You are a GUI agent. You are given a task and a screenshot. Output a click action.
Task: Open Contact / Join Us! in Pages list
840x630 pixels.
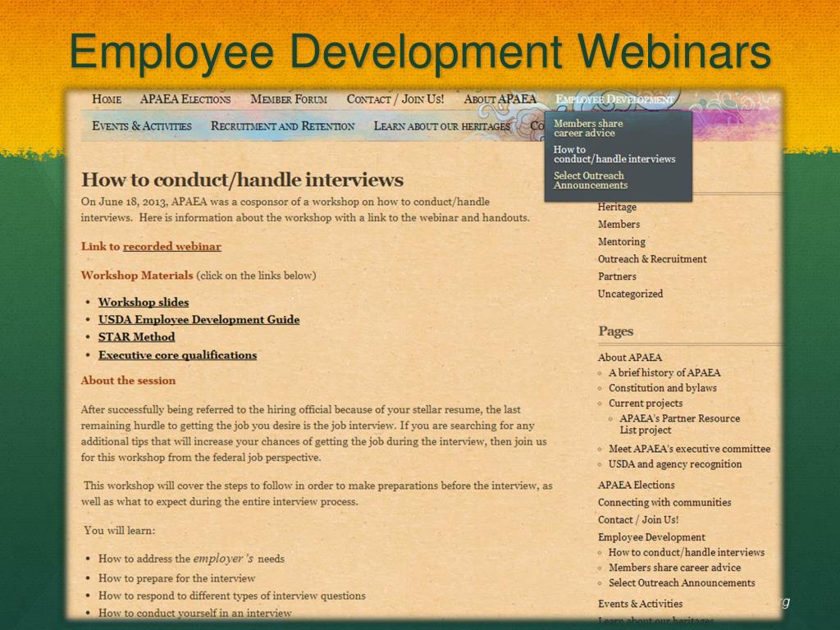pos(638,519)
